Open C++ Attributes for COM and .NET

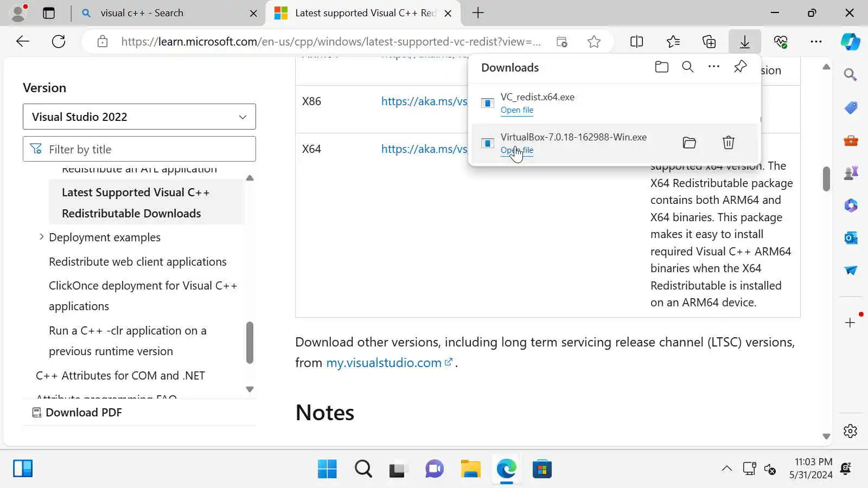click(x=120, y=376)
